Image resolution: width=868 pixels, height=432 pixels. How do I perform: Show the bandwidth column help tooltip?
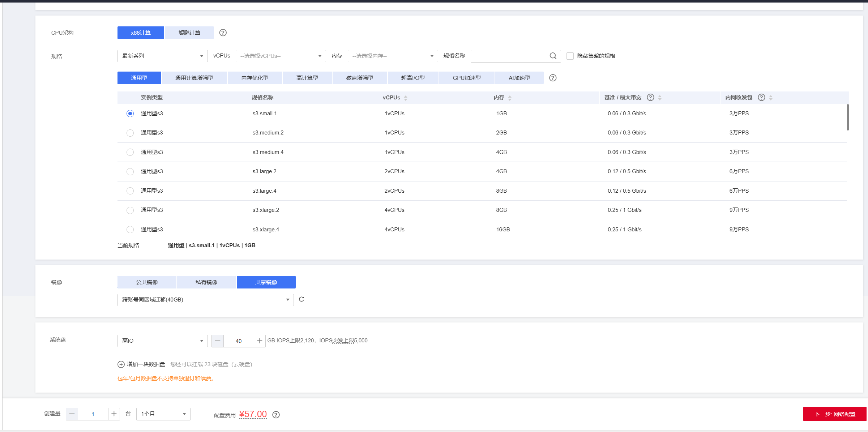click(x=650, y=97)
